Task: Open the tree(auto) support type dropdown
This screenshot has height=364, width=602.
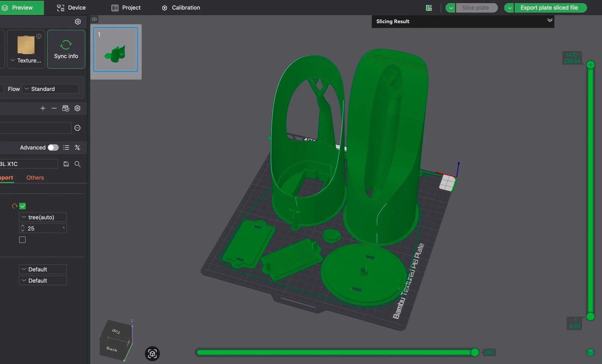Action: coord(43,217)
